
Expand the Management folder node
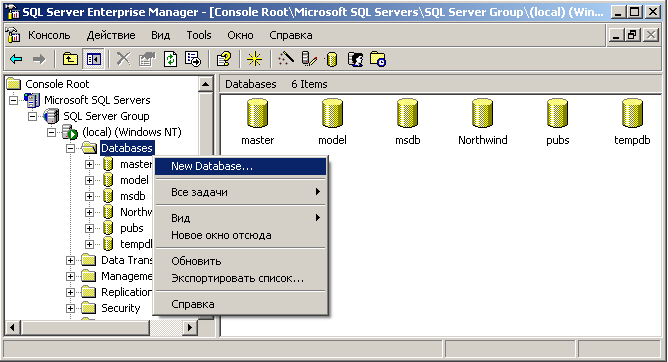70,276
